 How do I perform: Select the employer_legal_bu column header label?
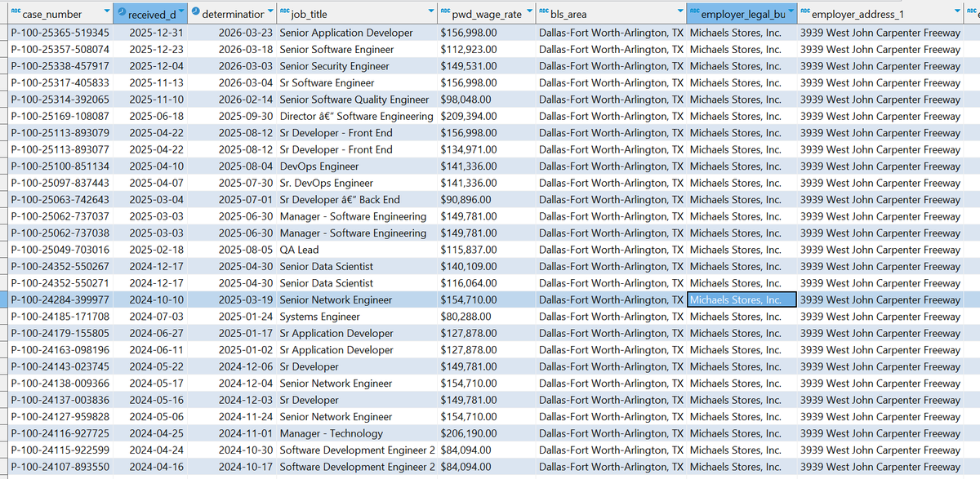click(742, 15)
